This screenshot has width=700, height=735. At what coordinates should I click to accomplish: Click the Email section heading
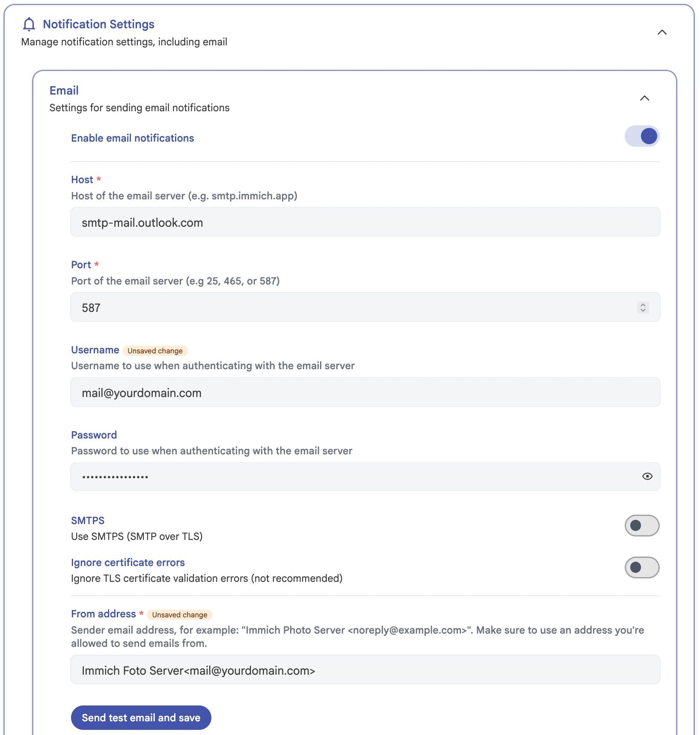(64, 91)
